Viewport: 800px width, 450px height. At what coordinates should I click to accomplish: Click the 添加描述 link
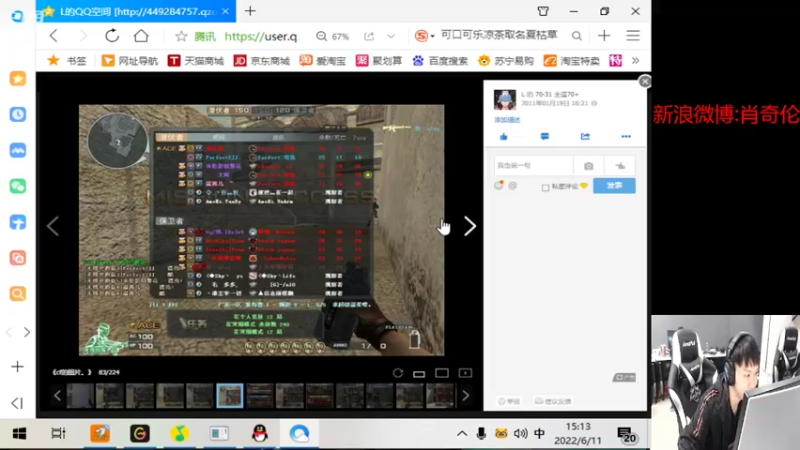click(x=507, y=120)
